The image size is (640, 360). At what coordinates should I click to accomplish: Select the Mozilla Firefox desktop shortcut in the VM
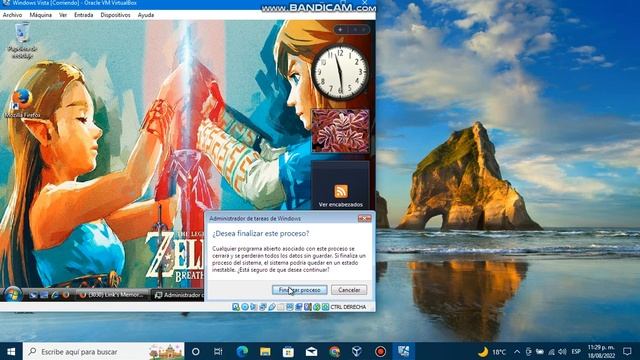tap(22, 104)
